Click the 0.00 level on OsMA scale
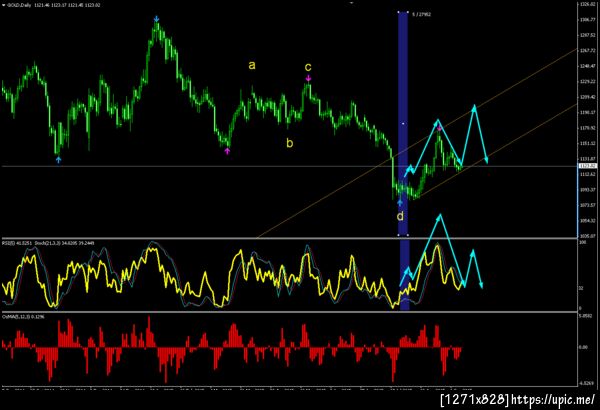Screen dimensions: 600x410 pyautogui.click(x=584, y=347)
